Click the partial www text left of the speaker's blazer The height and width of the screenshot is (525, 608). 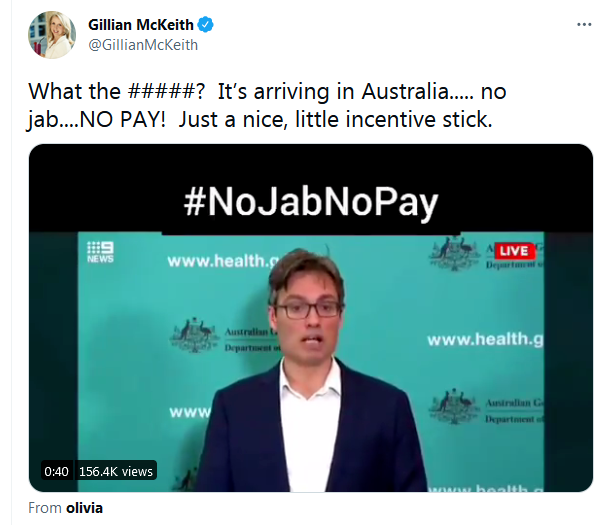pos(190,412)
